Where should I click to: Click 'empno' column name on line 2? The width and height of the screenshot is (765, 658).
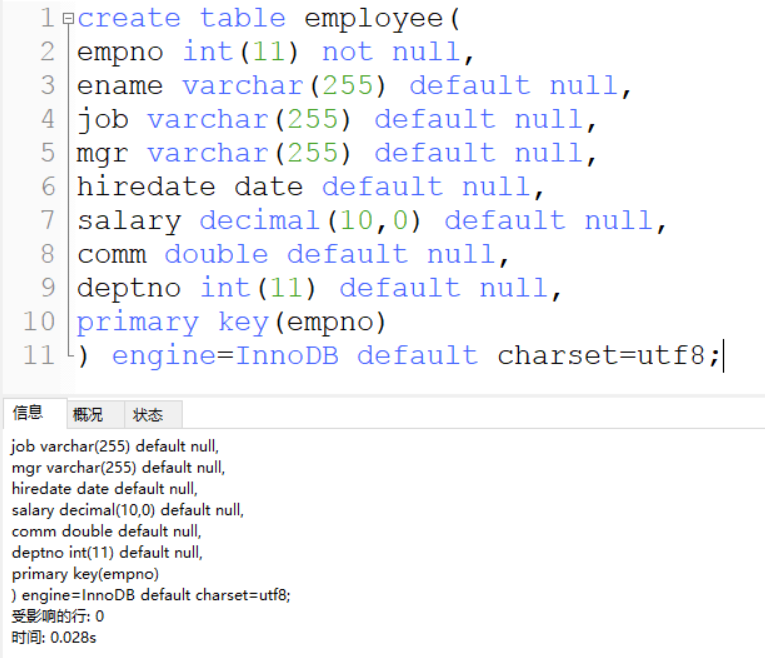(x=120, y=53)
